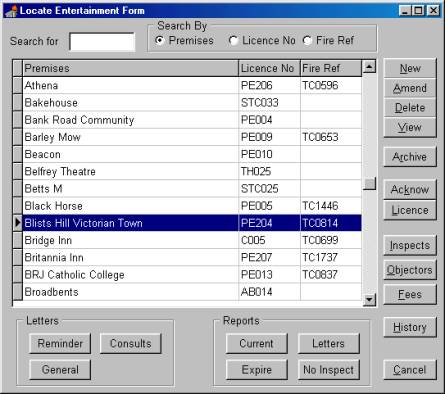Click the Cancel button
The image size is (445, 394).
click(410, 370)
